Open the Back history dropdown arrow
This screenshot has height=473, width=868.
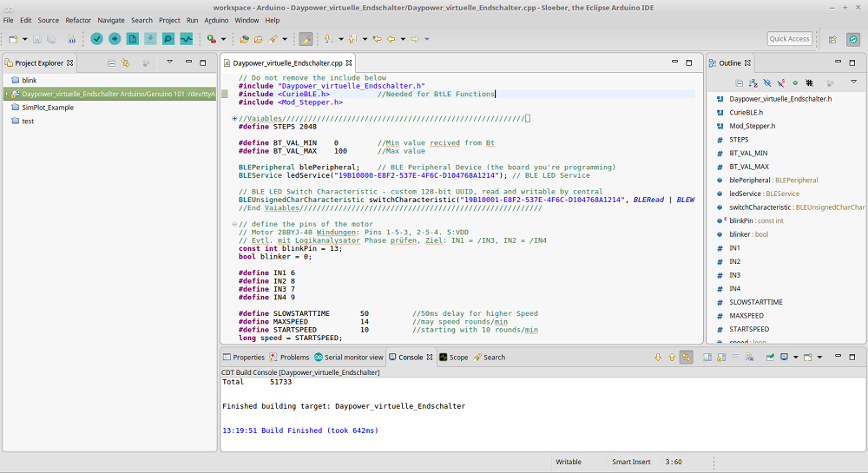click(x=403, y=39)
